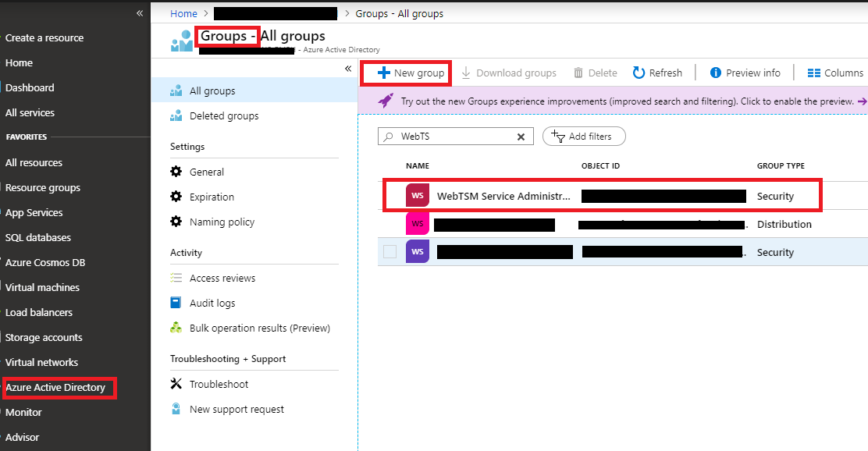Open the Columns chooser

[834, 73]
